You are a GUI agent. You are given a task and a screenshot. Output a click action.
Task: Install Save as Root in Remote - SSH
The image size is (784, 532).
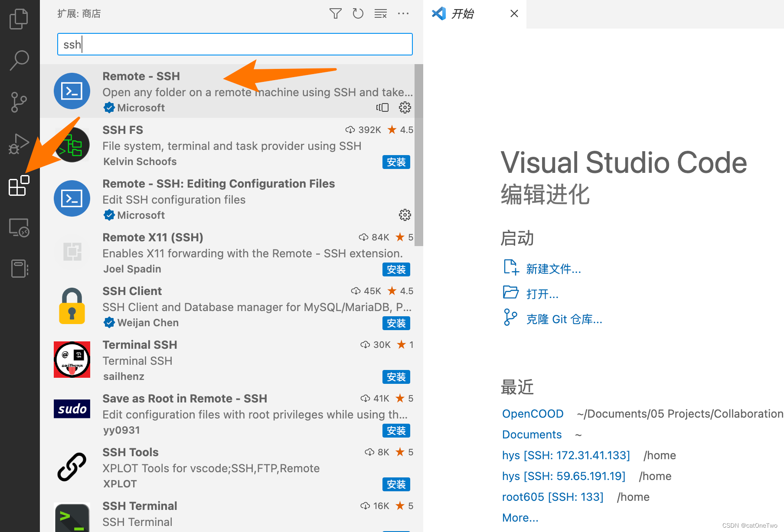[396, 431]
